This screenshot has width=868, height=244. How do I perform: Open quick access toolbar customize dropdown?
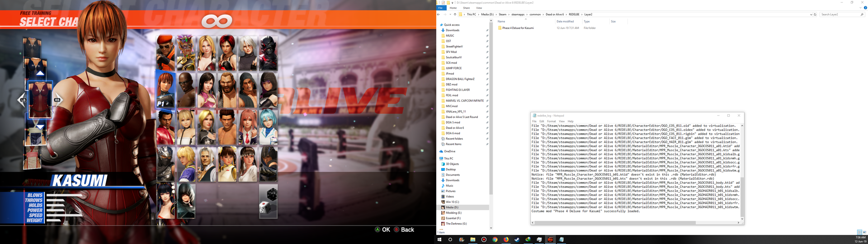coord(453,3)
